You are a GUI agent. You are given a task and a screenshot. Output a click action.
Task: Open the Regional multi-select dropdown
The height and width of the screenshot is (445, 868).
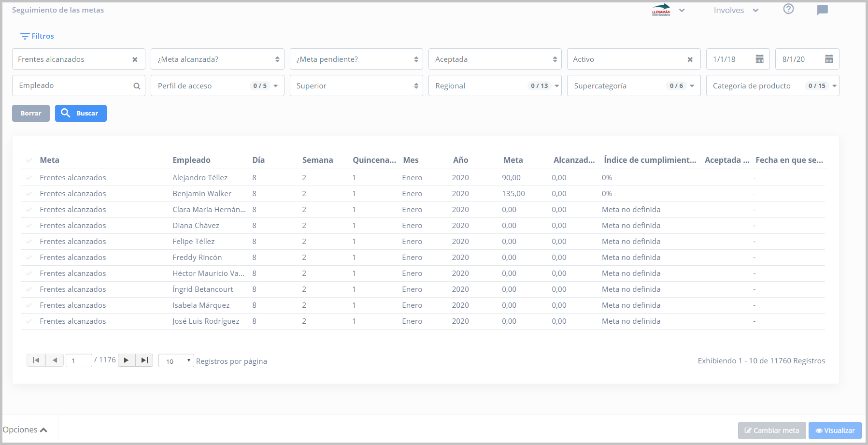coord(495,86)
